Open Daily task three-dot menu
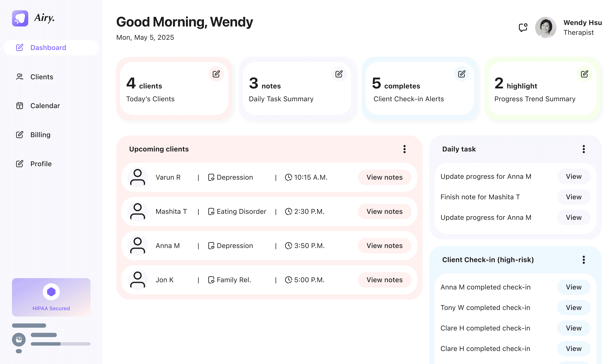Image resolution: width=616 pixels, height=364 pixels. click(584, 149)
